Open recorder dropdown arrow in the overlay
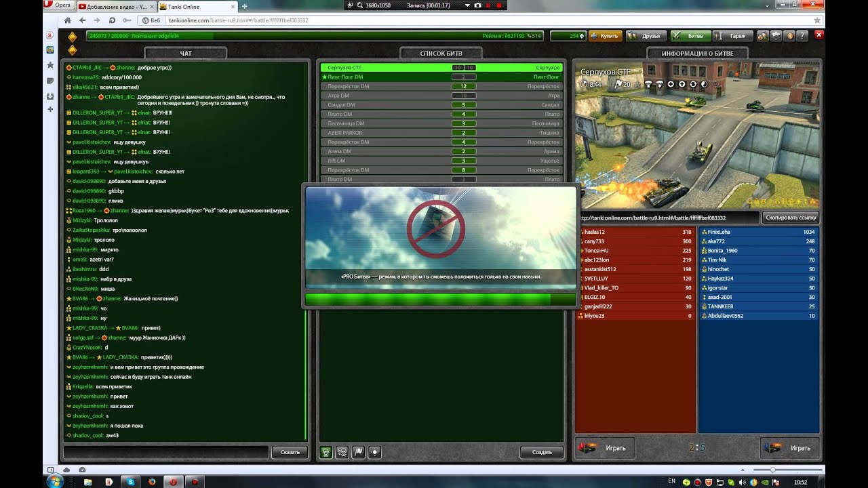 click(468, 5)
